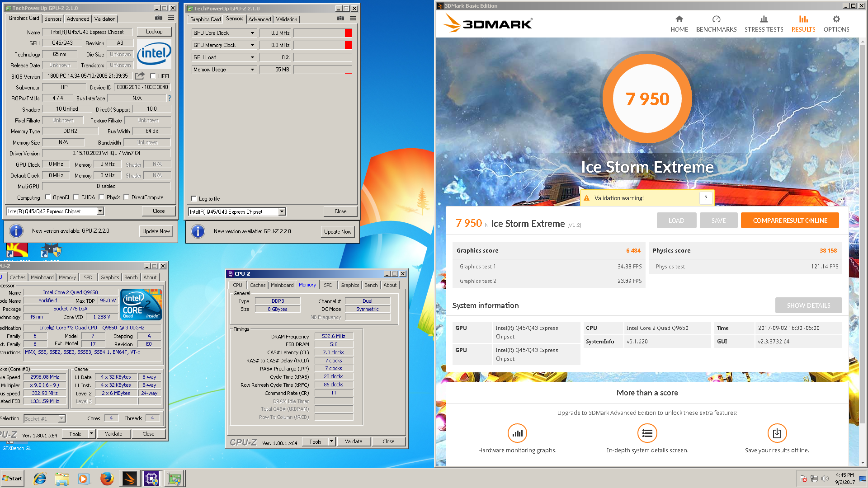Click In-depth system details icon

click(647, 433)
